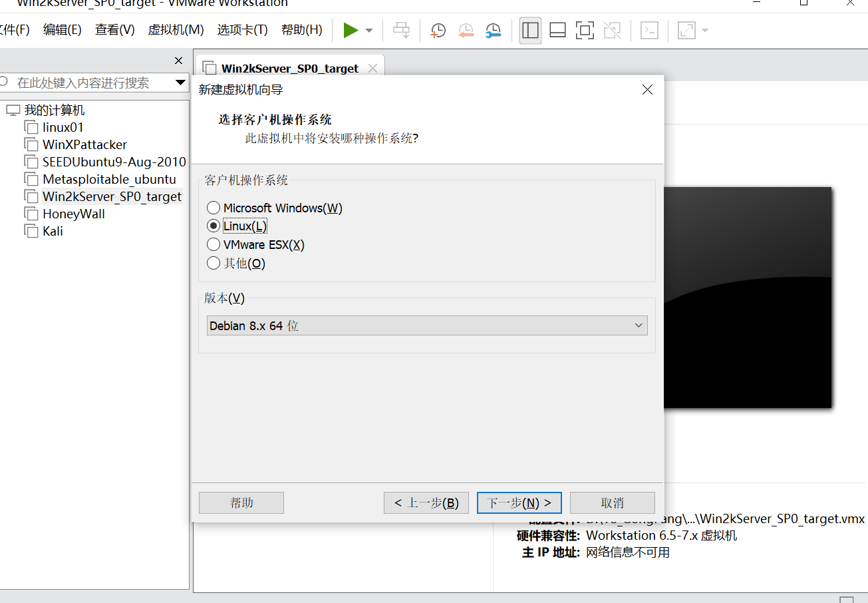Select the 其他(O) radio button

[214, 263]
